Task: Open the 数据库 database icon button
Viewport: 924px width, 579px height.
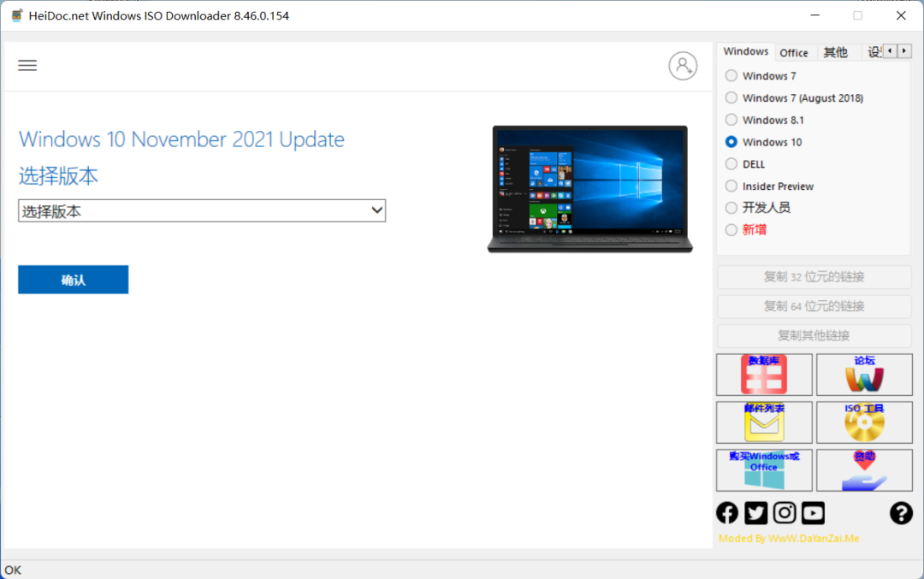Action: point(764,375)
